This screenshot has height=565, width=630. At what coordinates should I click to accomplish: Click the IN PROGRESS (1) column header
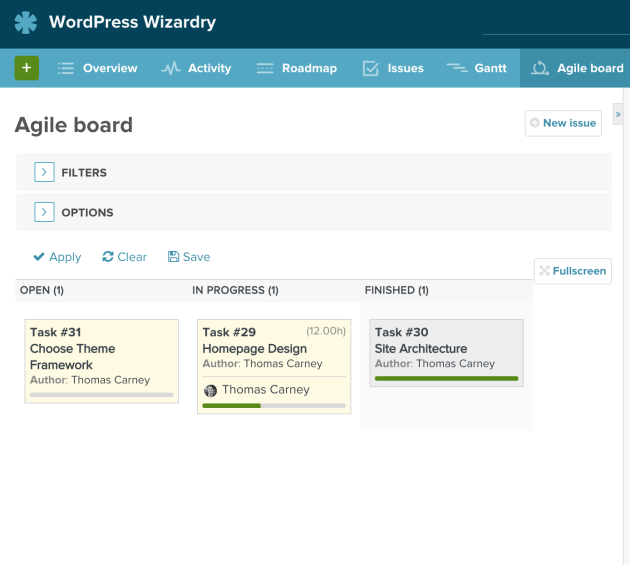click(235, 291)
